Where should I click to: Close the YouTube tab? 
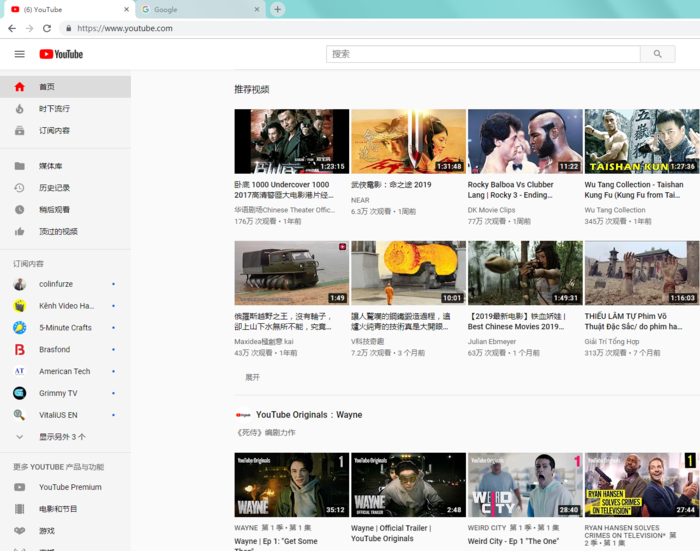pyautogui.click(x=126, y=9)
